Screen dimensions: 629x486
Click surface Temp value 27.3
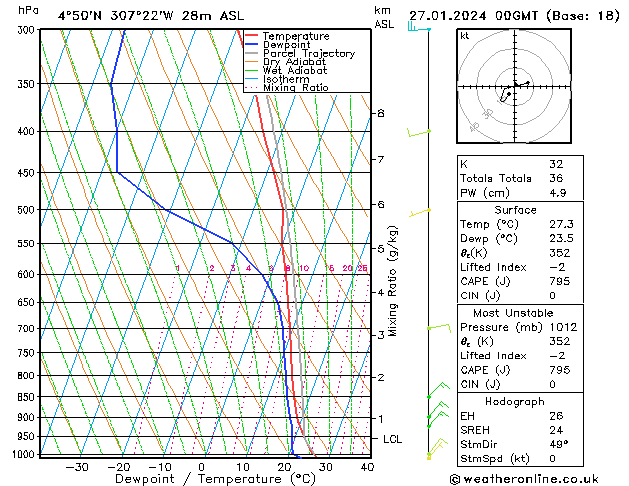561,224
